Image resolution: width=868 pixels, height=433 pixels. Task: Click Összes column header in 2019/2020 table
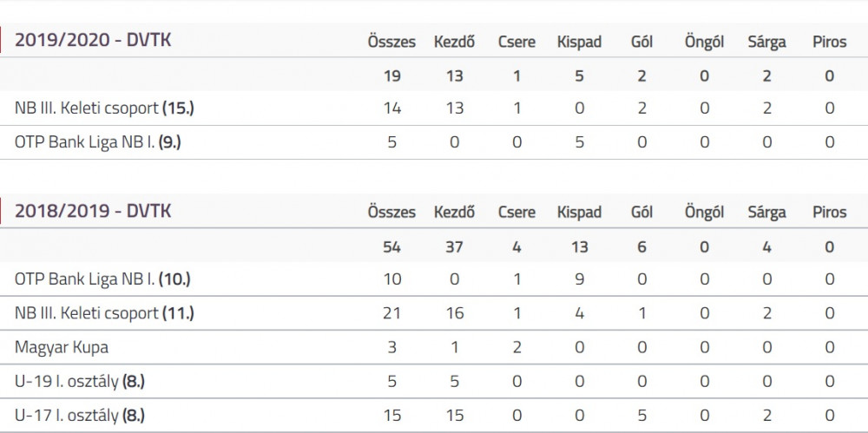[392, 42]
